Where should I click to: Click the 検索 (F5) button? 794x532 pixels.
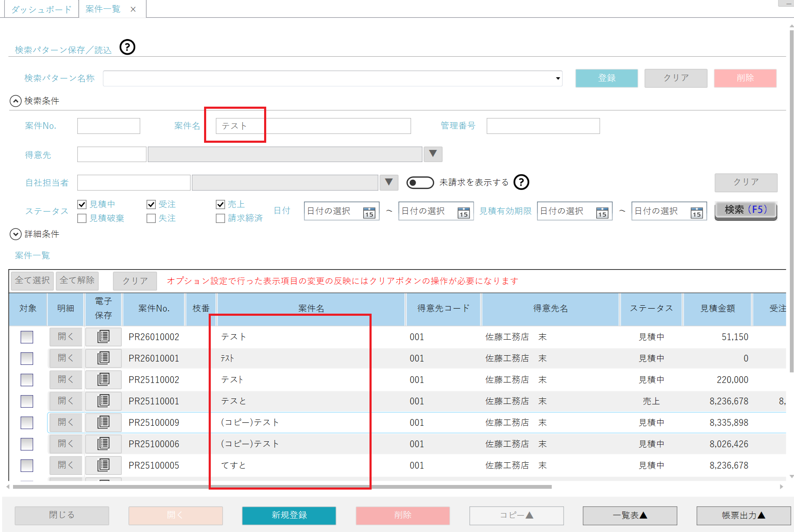[745, 210]
